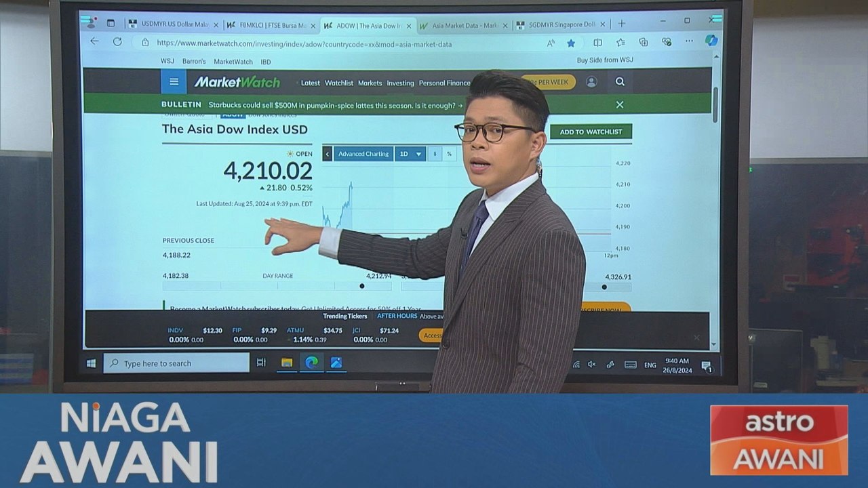Screen dimensions: 868x488
Task: Open the Windows Start menu
Action: pyautogui.click(x=92, y=363)
